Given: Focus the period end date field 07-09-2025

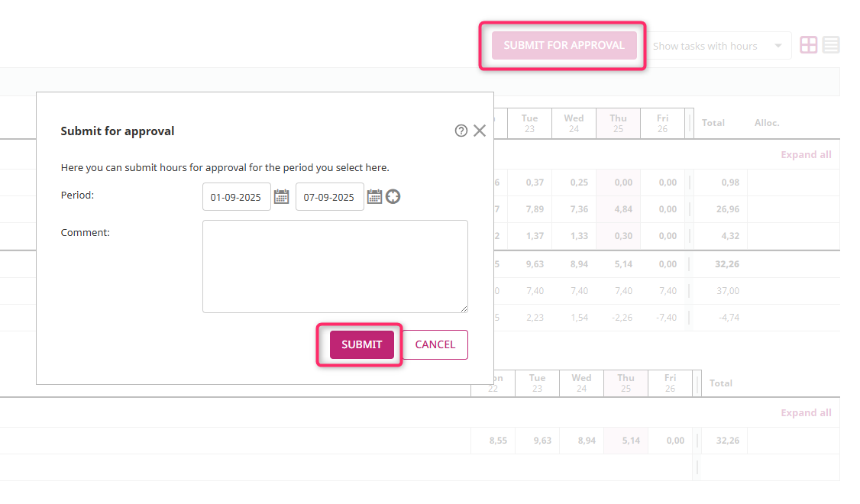Looking at the screenshot, I should point(329,197).
